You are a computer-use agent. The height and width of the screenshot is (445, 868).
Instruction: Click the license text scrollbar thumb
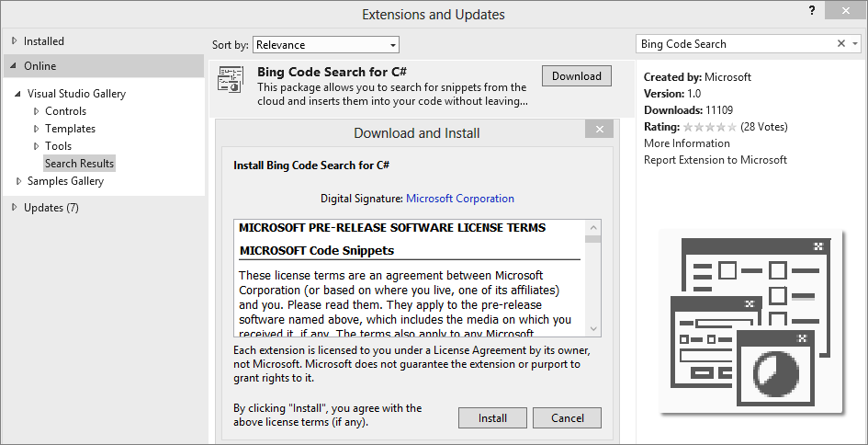click(592, 239)
